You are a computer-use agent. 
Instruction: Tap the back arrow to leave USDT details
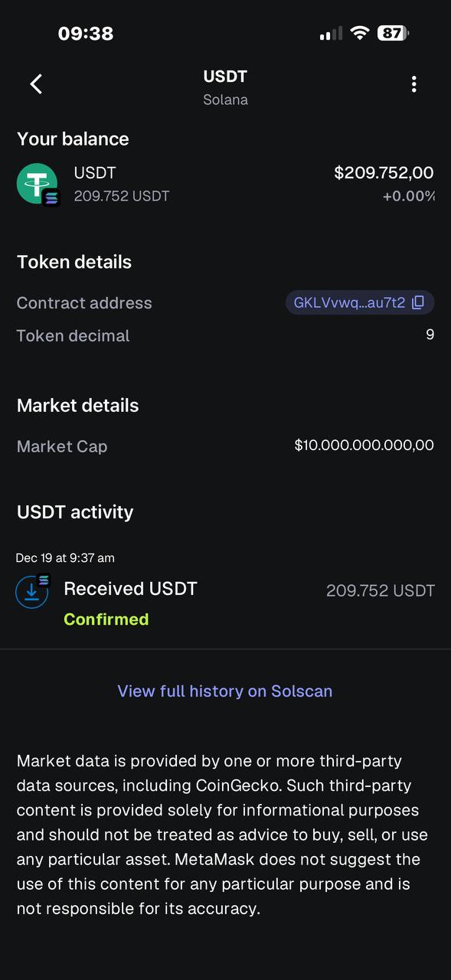[35, 84]
